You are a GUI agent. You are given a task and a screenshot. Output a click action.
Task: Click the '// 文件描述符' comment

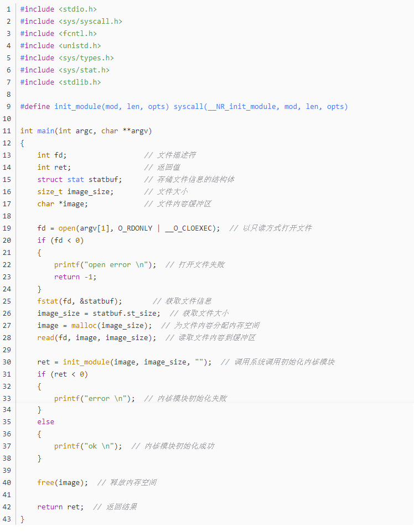(170, 155)
